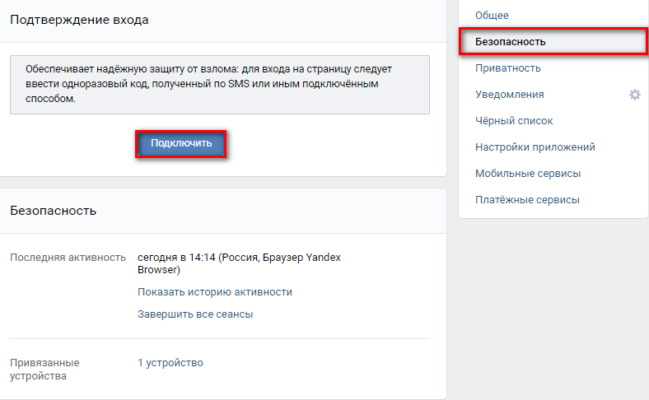Screen dimensions: 649x400
Task: Click Завершить все сеансы link
Action: tap(195, 314)
